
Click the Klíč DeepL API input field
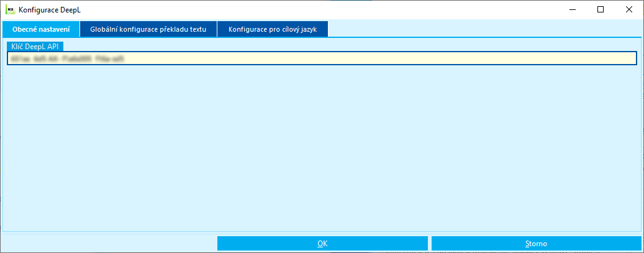tap(322, 58)
